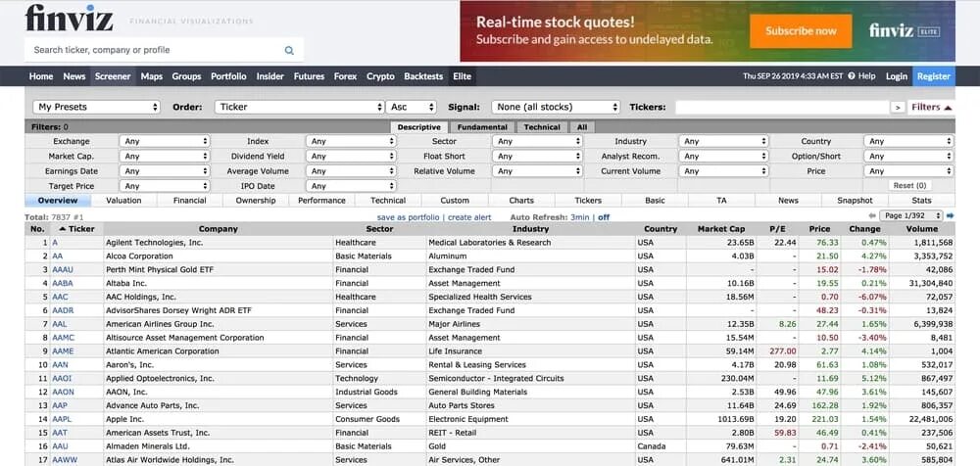Image resolution: width=980 pixels, height=466 pixels.
Task: Switch to the Valuation view tab
Action: [x=123, y=201]
